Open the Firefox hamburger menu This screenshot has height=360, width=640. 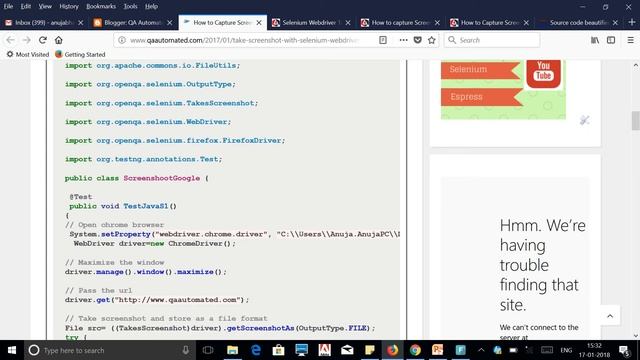point(630,40)
